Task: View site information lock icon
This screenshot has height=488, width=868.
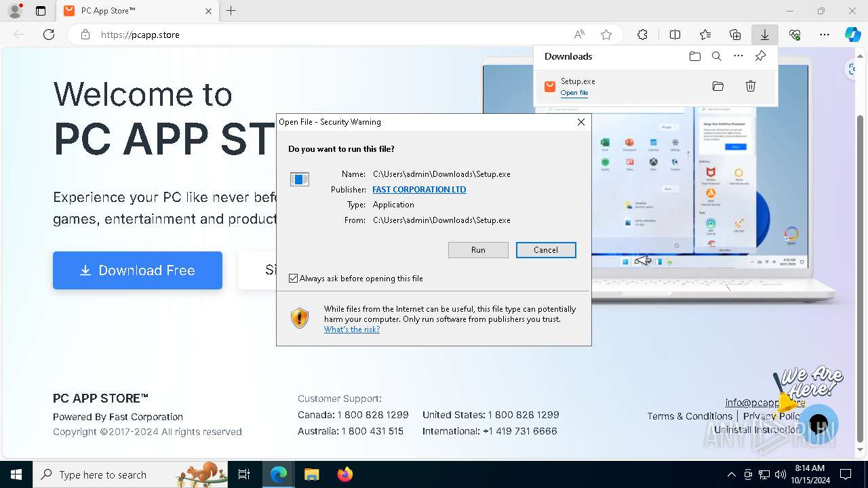Action: [85, 35]
